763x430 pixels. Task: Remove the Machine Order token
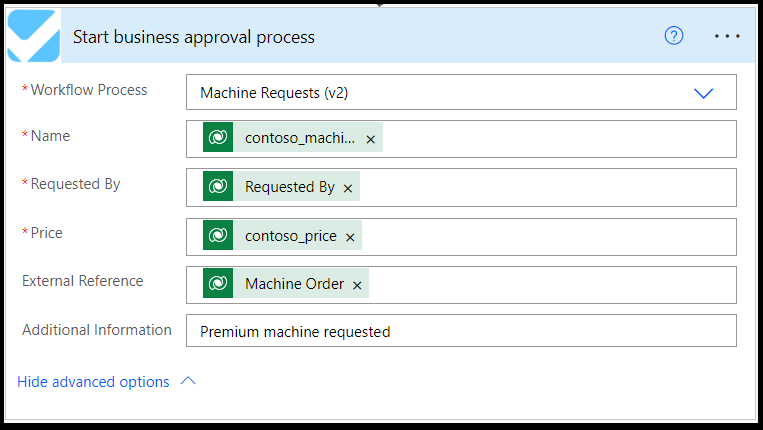pyautogui.click(x=357, y=285)
